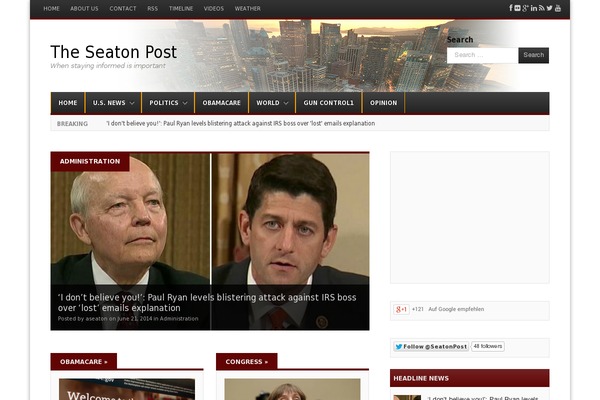Open the Twitter bird icon in header
Screen dimensions: 600x400
[x=549, y=8]
